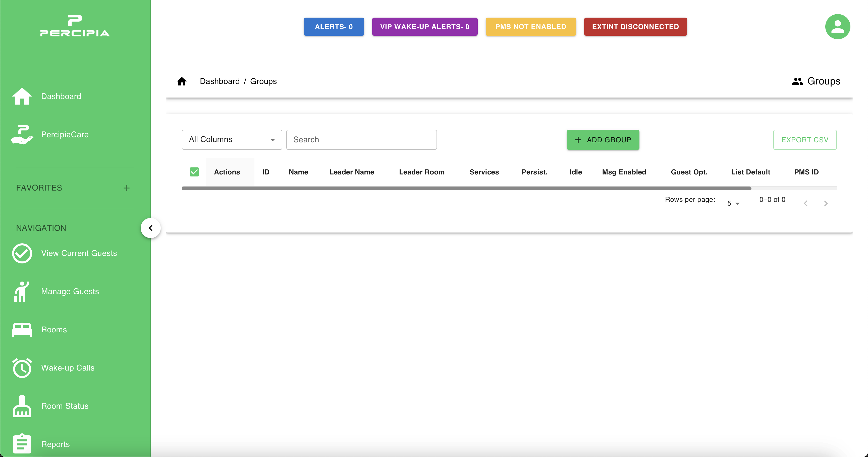Viewport: 868px width, 457px height.
Task: Open PercipiaCare hand icon
Action: tap(22, 134)
